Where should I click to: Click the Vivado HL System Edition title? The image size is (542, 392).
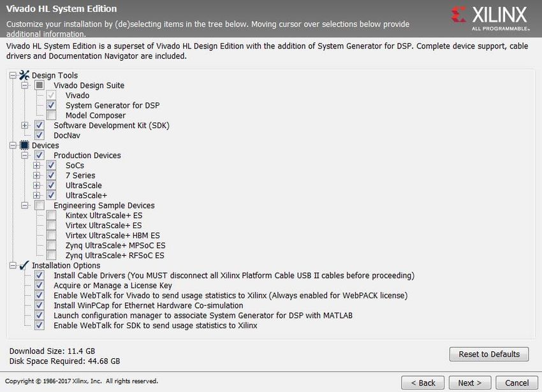(x=61, y=9)
